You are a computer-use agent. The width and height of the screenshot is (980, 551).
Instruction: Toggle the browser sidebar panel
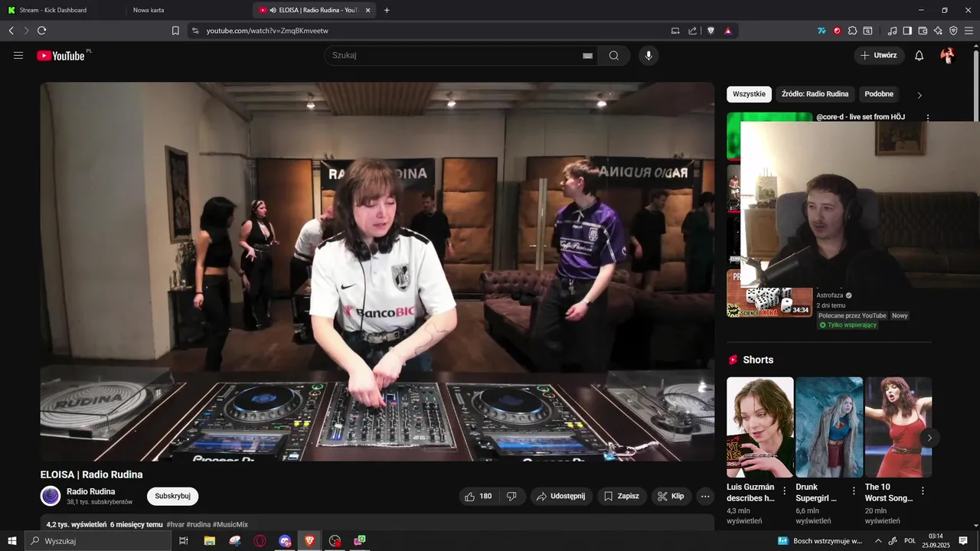click(x=907, y=31)
